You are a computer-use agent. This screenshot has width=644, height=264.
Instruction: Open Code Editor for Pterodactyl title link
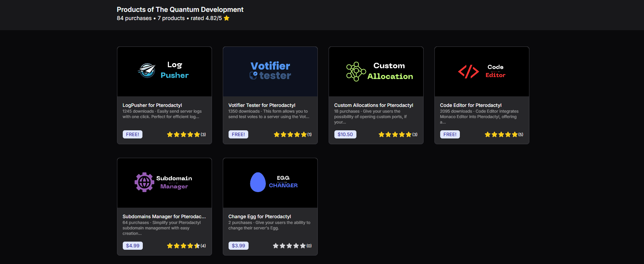(x=471, y=105)
